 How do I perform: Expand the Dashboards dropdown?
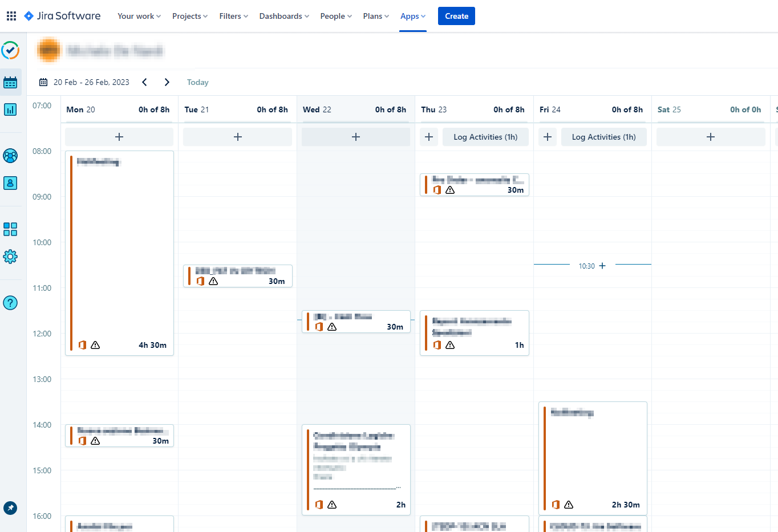click(x=283, y=16)
